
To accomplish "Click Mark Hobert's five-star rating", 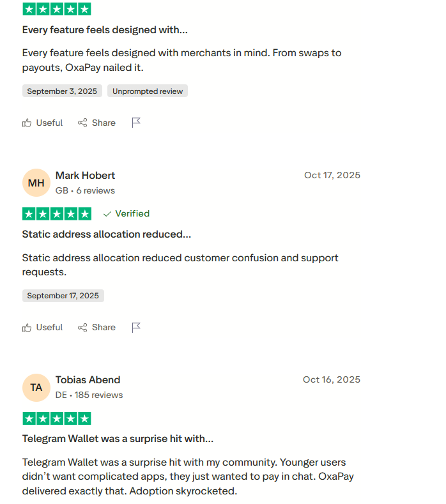I will [x=56, y=213].
